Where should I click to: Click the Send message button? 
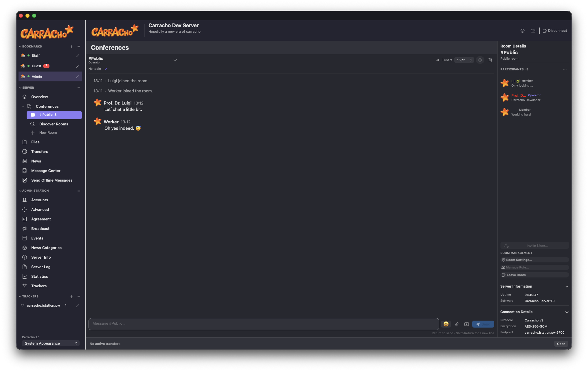pyautogui.click(x=483, y=324)
